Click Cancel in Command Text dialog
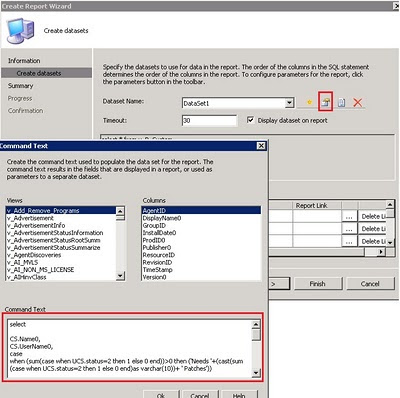This screenshot has width=400, height=398. tap(200, 395)
